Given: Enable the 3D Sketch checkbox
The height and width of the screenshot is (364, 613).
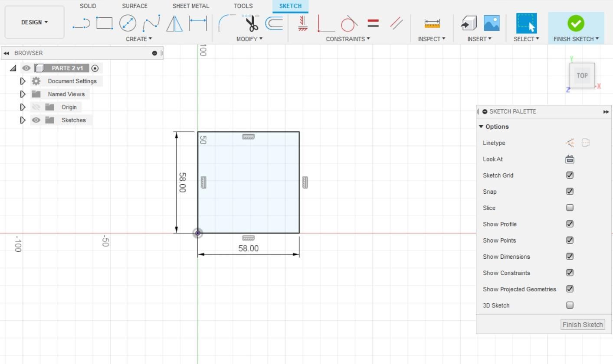Looking at the screenshot, I should [x=570, y=305].
